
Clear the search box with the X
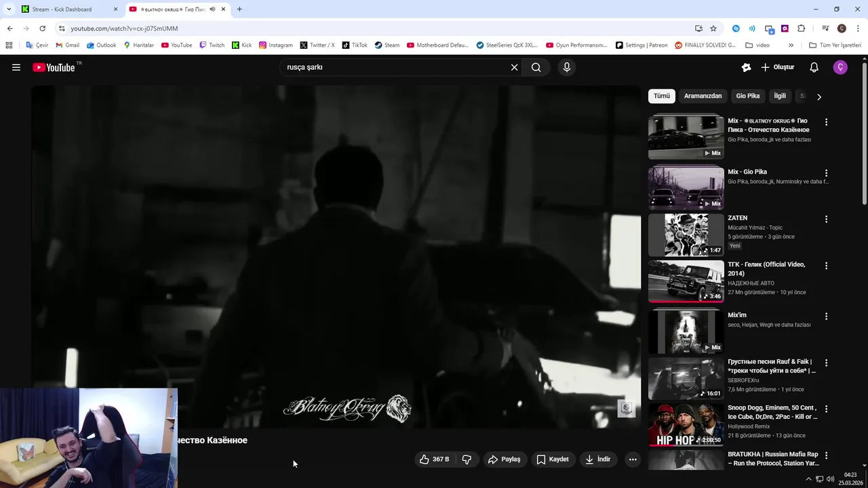(x=514, y=67)
